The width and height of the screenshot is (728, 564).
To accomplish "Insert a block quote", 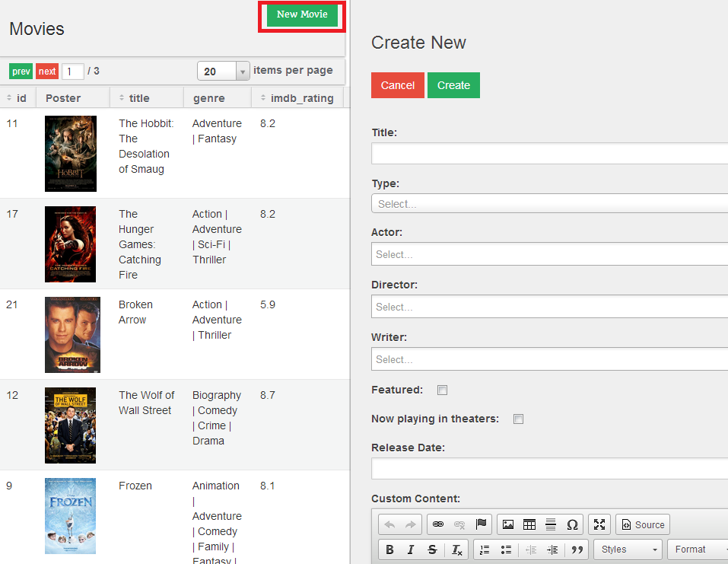I will tap(577, 550).
